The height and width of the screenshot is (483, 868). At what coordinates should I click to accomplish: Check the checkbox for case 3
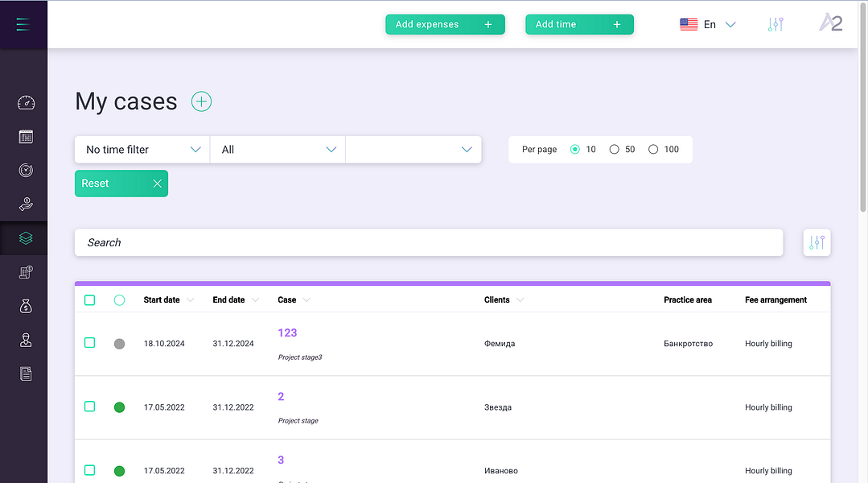click(x=89, y=470)
